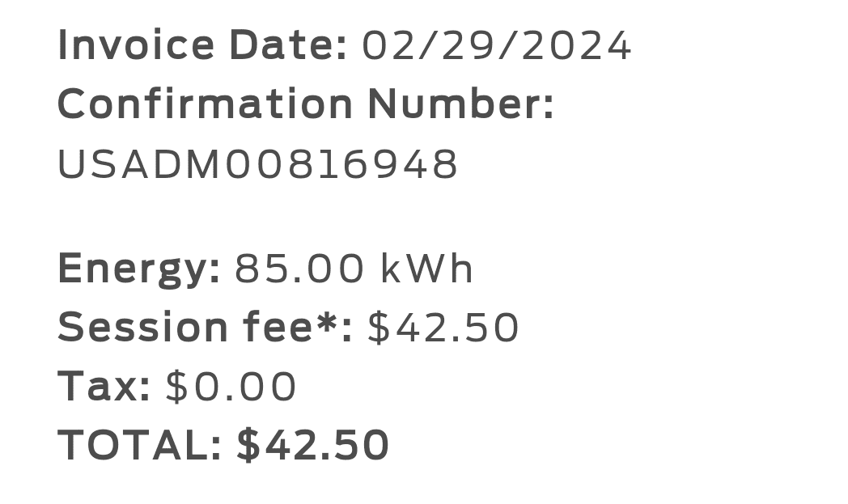The width and height of the screenshot is (848, 504).
Task: Click the word "Session"
Action: 142,328
